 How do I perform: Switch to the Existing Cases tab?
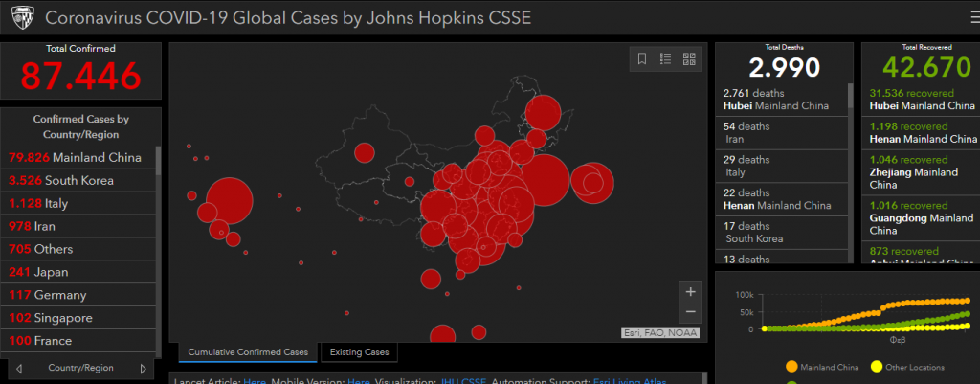tap(360, 352)
